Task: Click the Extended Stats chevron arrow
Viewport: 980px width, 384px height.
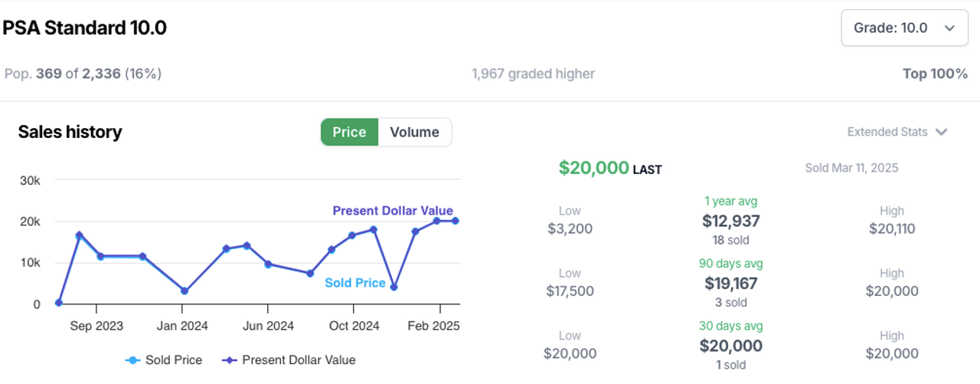Action: pyautogui.click(x=942, y=132)
